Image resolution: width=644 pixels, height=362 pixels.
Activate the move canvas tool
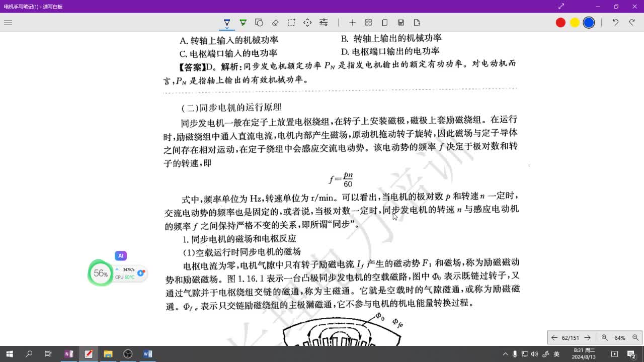point(307,23)
